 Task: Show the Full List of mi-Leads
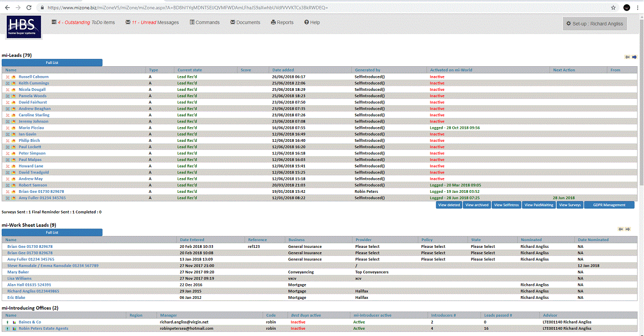(x=52, y=63)
